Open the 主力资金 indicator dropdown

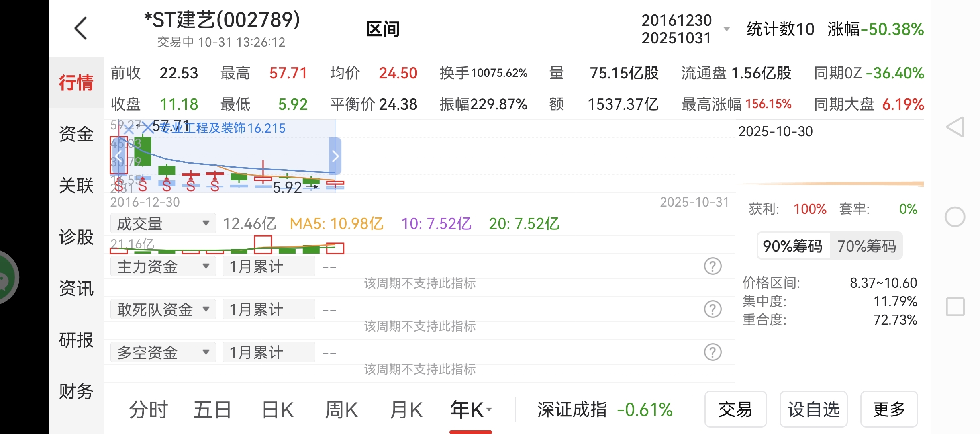[x=163, y=266]
